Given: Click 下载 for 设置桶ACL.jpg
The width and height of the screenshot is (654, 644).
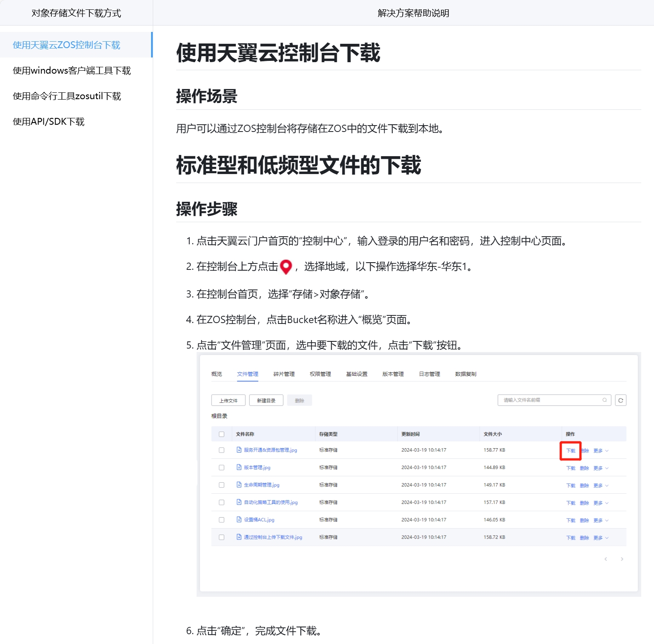Looking at the screenshot, I should tap(571, 521).
